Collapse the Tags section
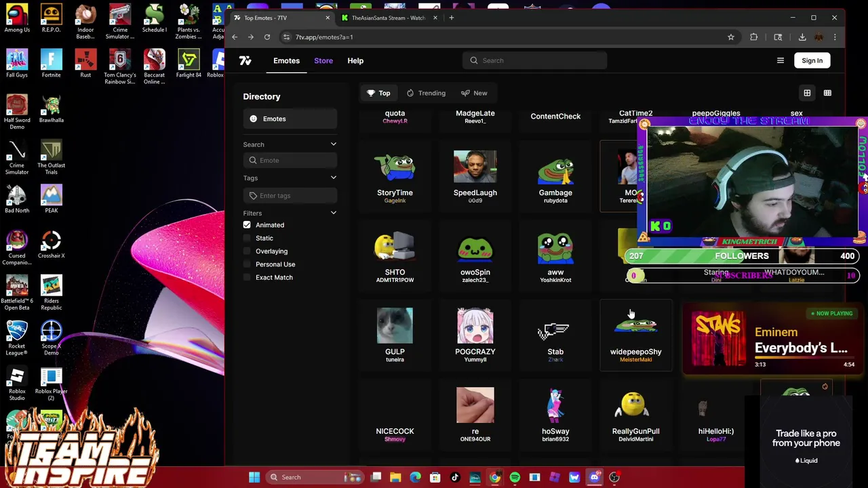Screen dimensions: 868x488 [x=333, y=178]
